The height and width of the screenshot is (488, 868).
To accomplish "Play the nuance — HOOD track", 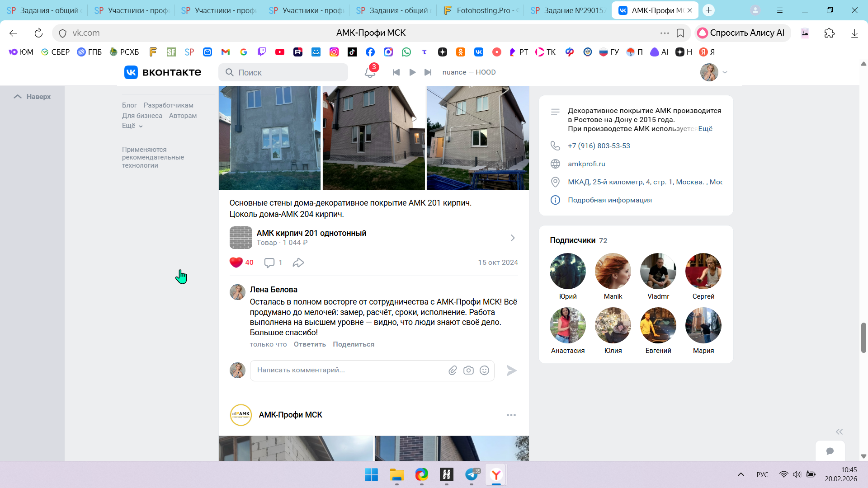I will click(412, 72).
